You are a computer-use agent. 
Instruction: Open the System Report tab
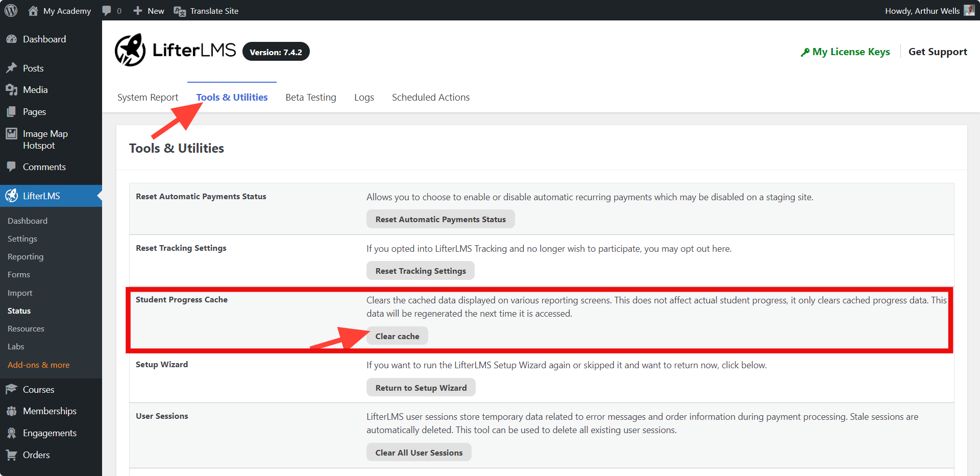pyautogui.click(x=148, y=97)
